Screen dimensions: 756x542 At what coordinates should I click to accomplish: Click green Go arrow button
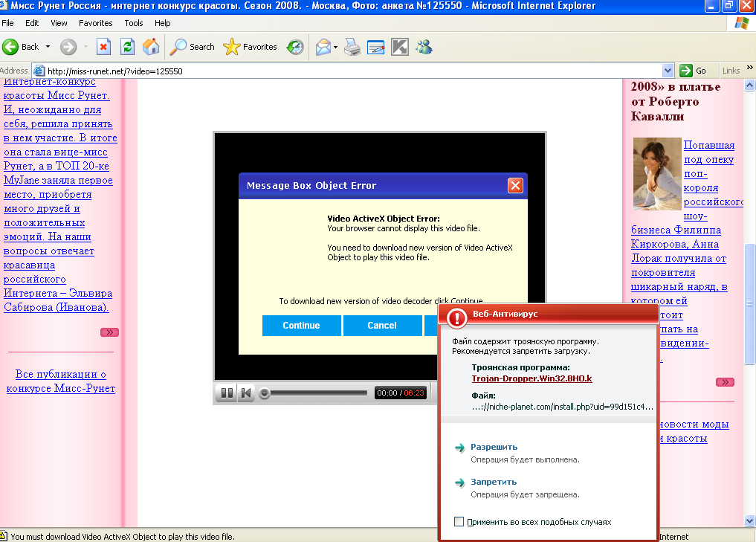point(686,71)
